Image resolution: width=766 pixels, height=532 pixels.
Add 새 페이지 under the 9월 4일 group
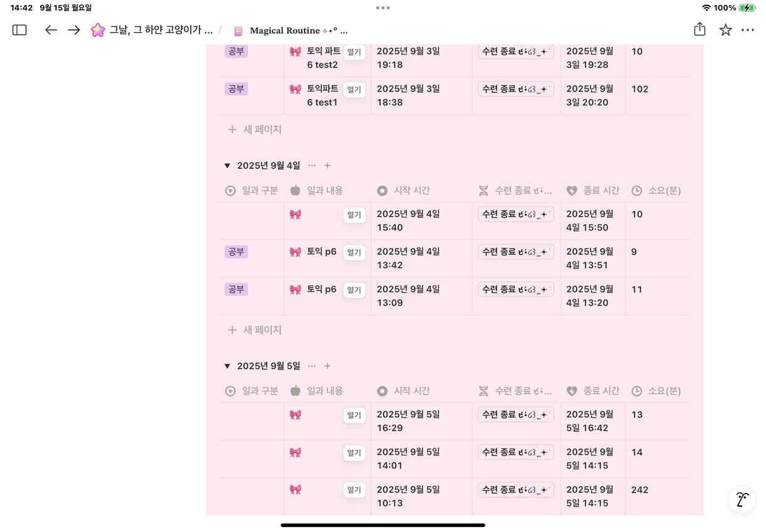coord(255,330)
